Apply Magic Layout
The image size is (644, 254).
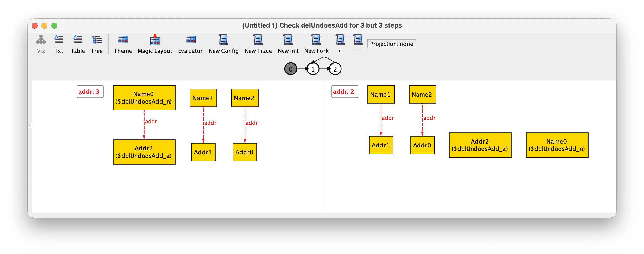click(155, 44)
